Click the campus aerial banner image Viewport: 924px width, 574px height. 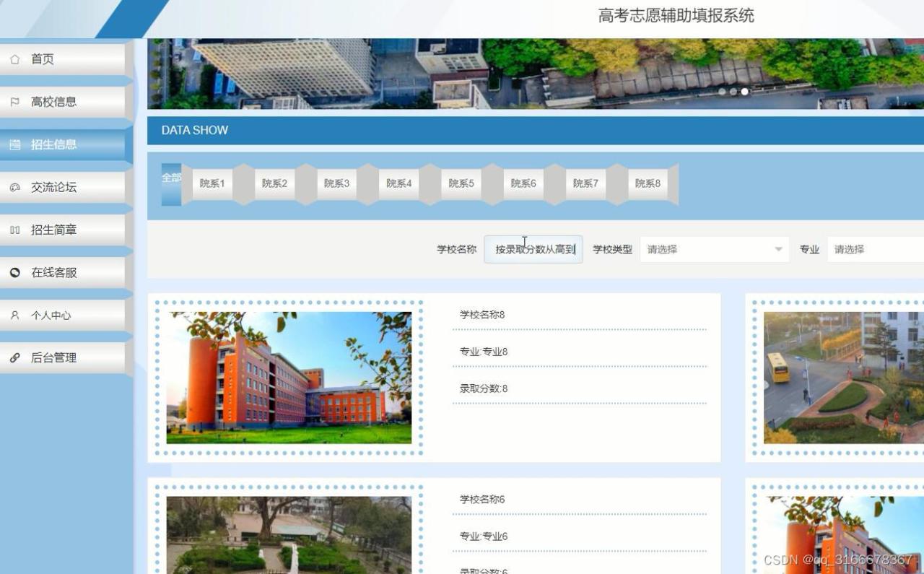pos(536,74)
